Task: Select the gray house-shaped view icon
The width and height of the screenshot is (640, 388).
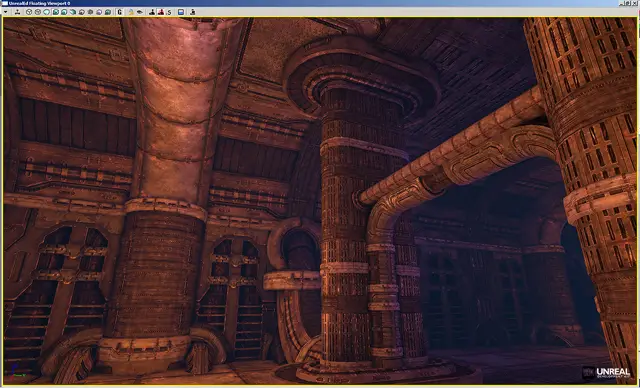Action: 82,12
